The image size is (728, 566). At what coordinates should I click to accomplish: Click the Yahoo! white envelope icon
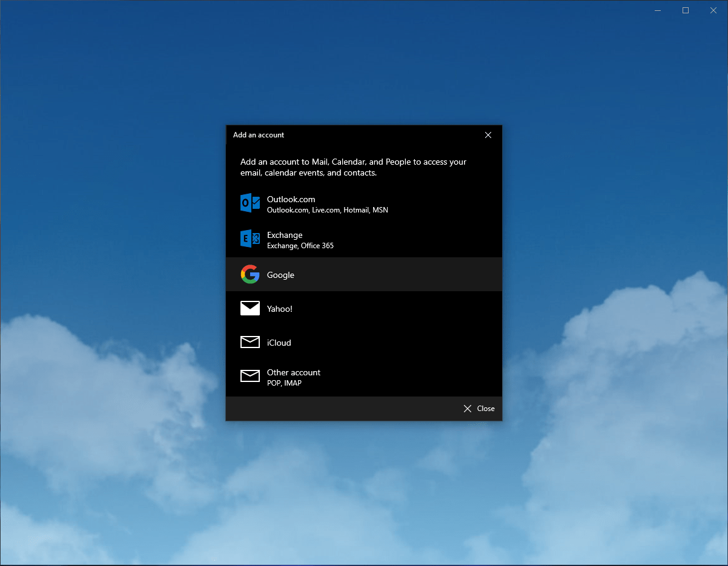(x=250, y=309)
